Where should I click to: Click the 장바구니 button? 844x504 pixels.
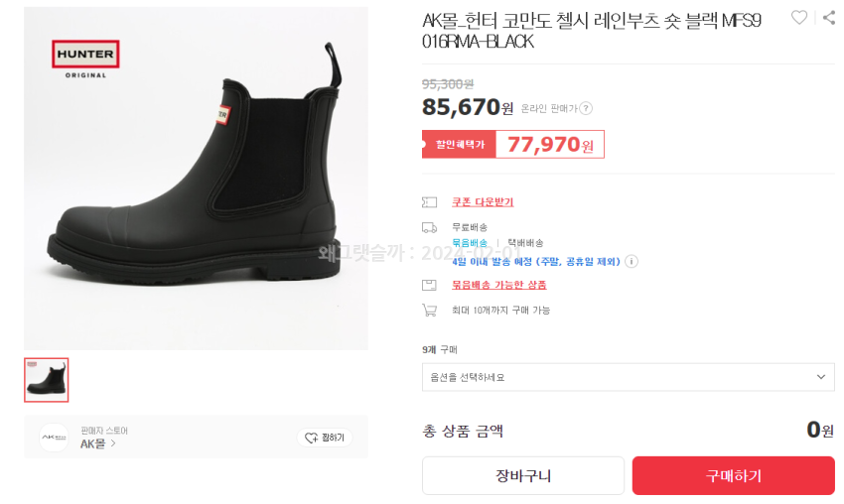pos(523,475)
